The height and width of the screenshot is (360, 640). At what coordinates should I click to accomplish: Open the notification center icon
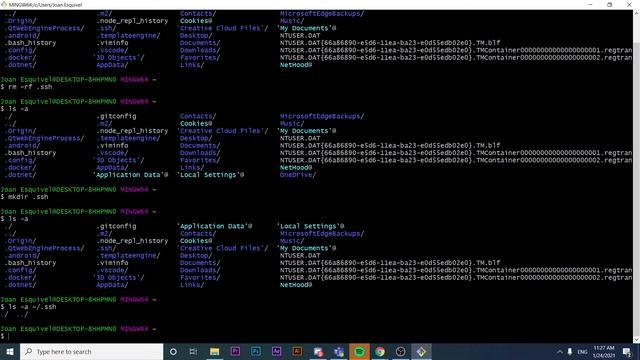click(x=627, y=351)
